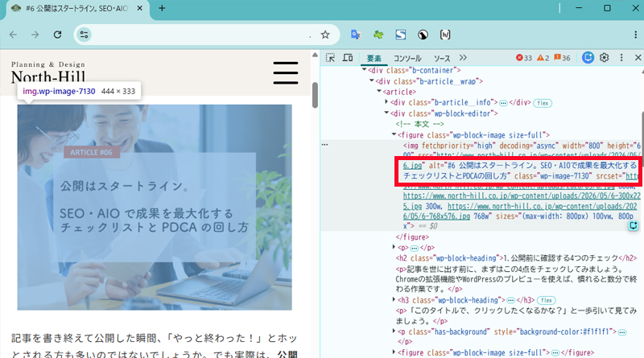Switch to the ソース (Sources) tab
Viewport: 644px width, 358px height.
[442, 58]
